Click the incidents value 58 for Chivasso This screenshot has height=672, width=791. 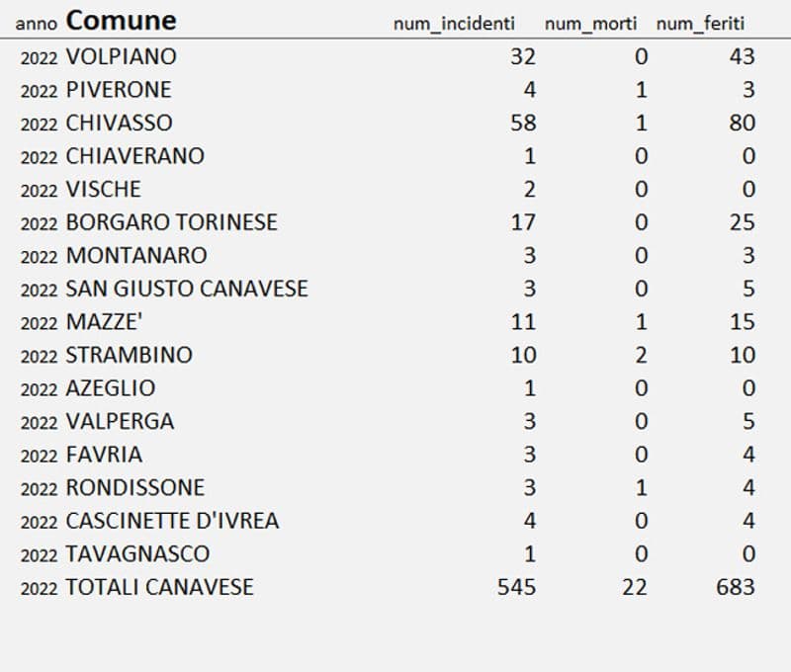pyautogui.click(x=523, y=123)
